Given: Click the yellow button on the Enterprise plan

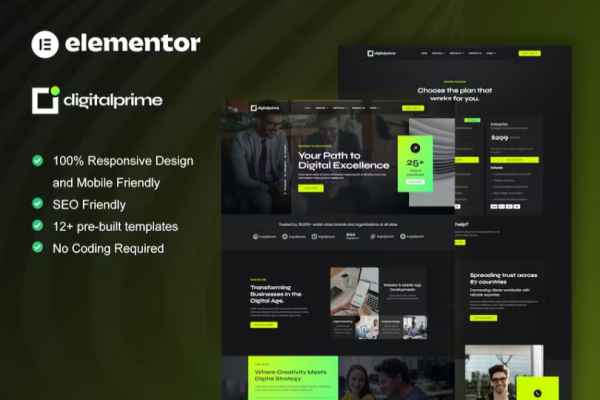Looking at the screenshot, I should pos(515,160).
